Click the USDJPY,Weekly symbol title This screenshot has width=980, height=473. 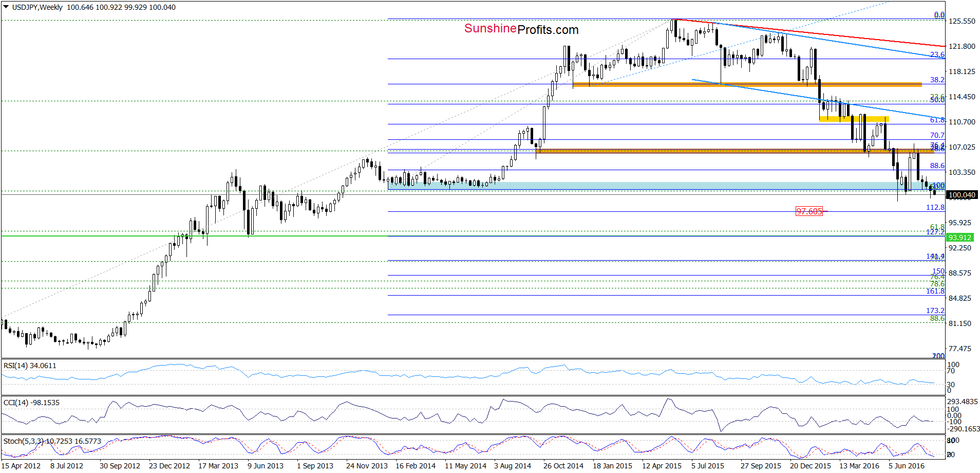[x=37, y=7]
